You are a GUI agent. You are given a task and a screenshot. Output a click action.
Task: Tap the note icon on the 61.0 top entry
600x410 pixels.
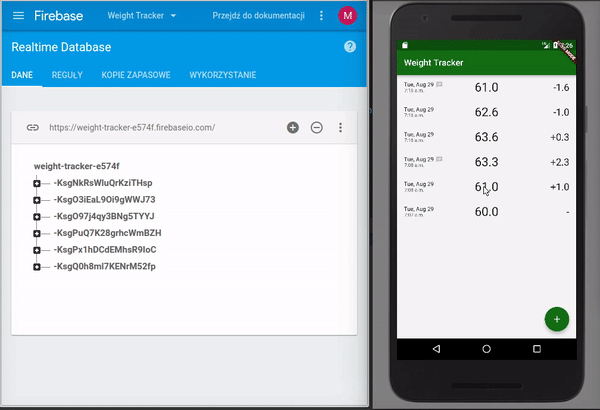click(x=439, y=84)
